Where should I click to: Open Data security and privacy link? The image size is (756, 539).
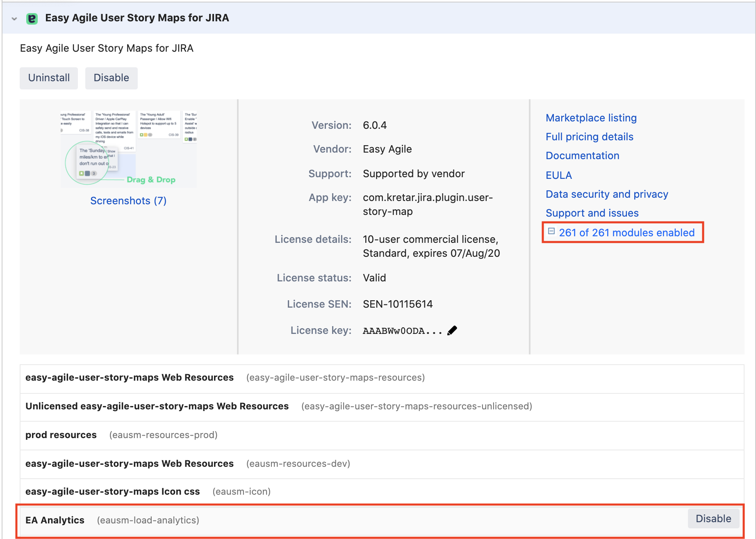point(607,194)
